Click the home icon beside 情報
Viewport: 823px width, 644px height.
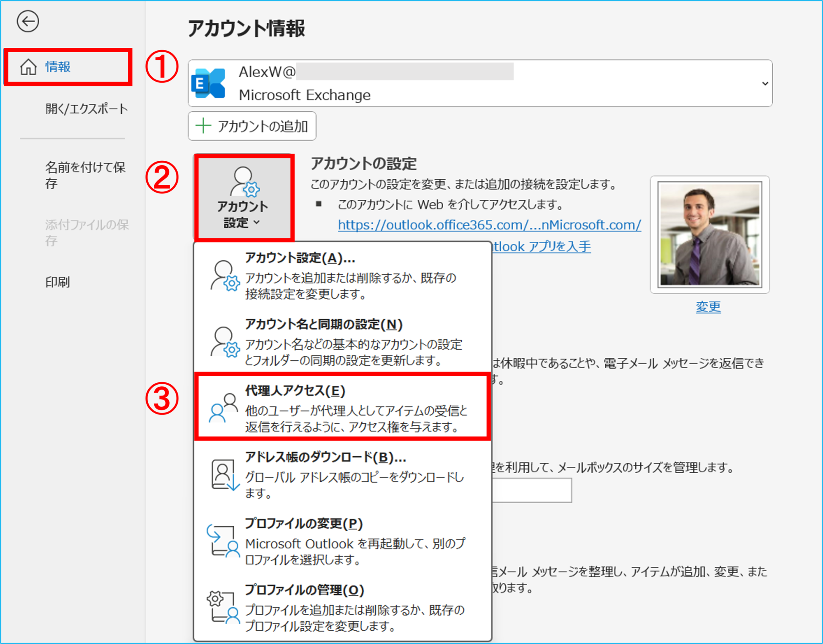click(29, 67)
